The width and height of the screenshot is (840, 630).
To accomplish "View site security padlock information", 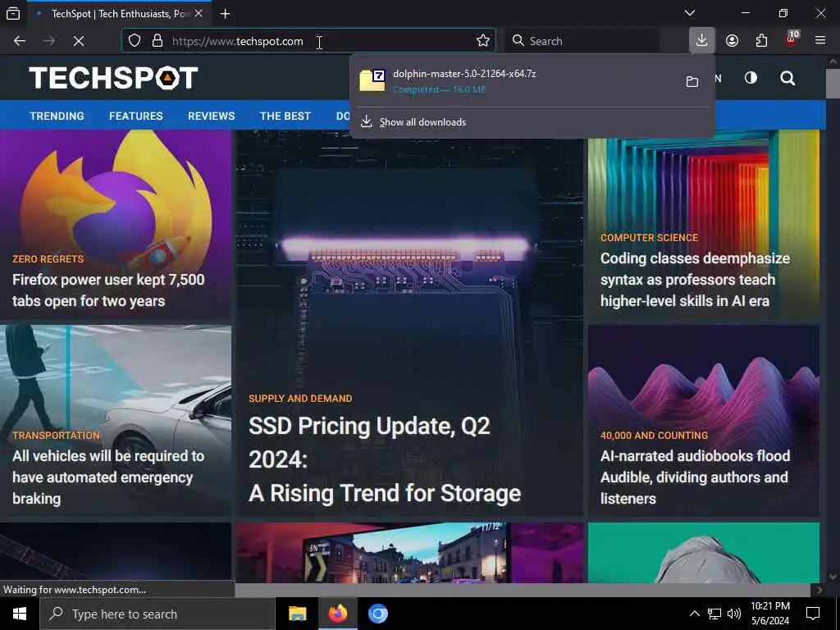I will (x=157, y=41).
